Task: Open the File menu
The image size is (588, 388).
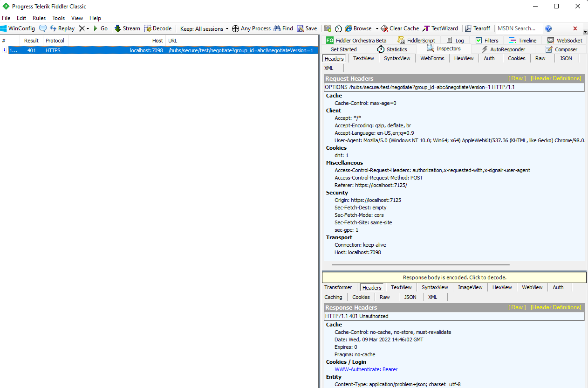Action: point(6,18)
